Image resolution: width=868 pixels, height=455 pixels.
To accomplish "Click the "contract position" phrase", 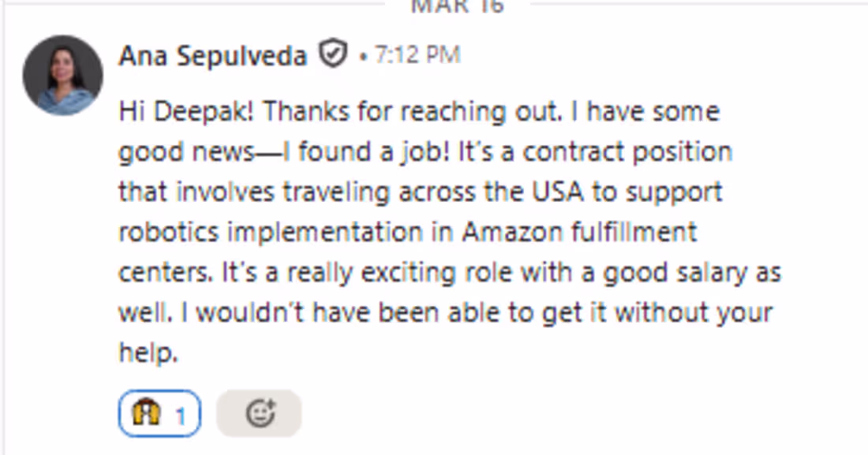I will click(x=627, y=152).
